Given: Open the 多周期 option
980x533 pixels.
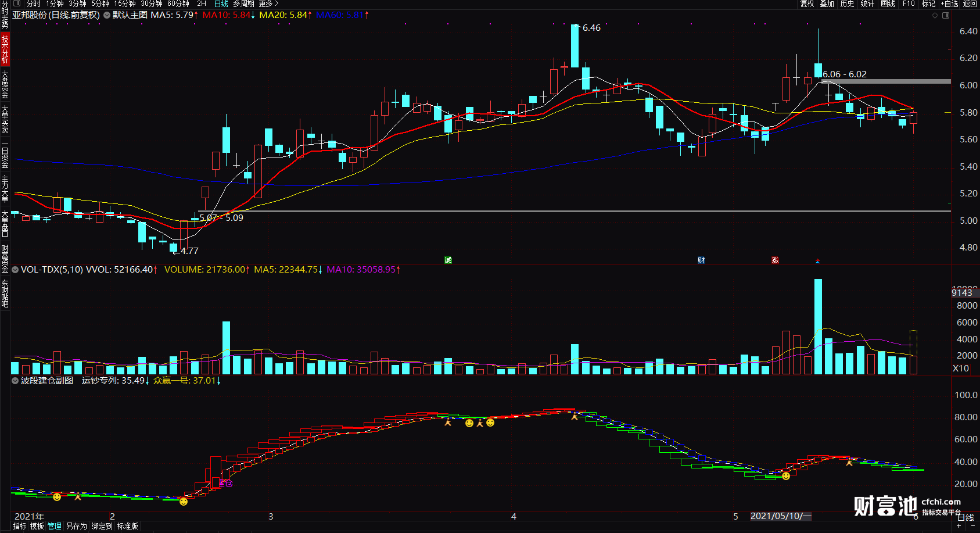Looking at the screenshot, I should tap(243, 3).
